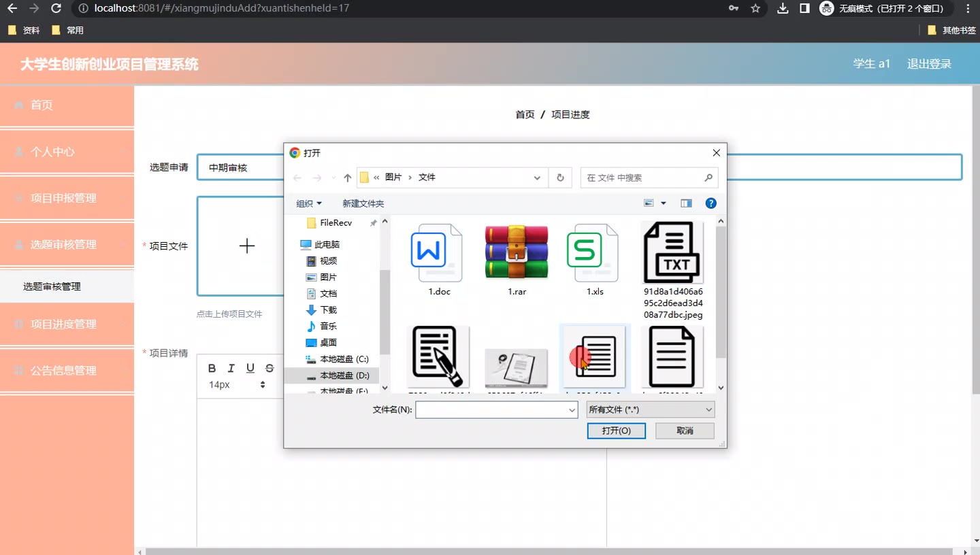Open view options dropdown arrow
This screenshot has width=980, height=555.
[x=664, y=203]
